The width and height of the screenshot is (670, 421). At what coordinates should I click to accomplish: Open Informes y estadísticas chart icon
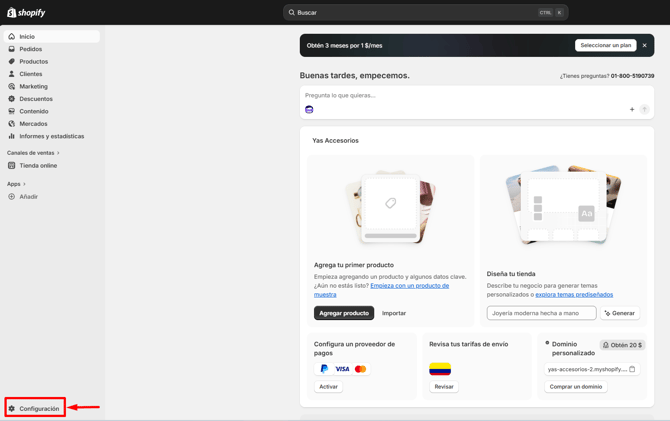[12, 136]
